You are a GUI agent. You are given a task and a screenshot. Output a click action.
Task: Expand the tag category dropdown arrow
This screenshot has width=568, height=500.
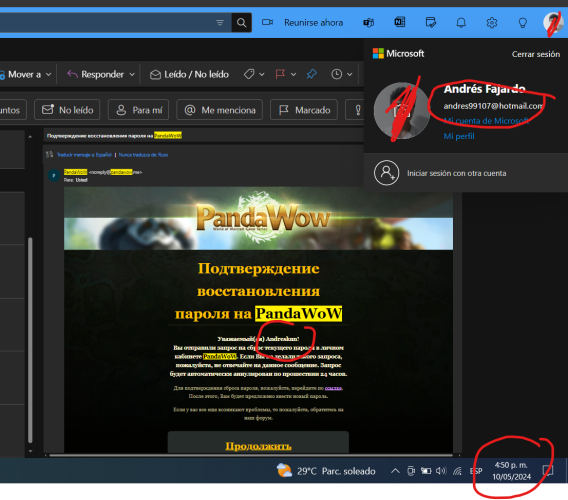[262, 74]
